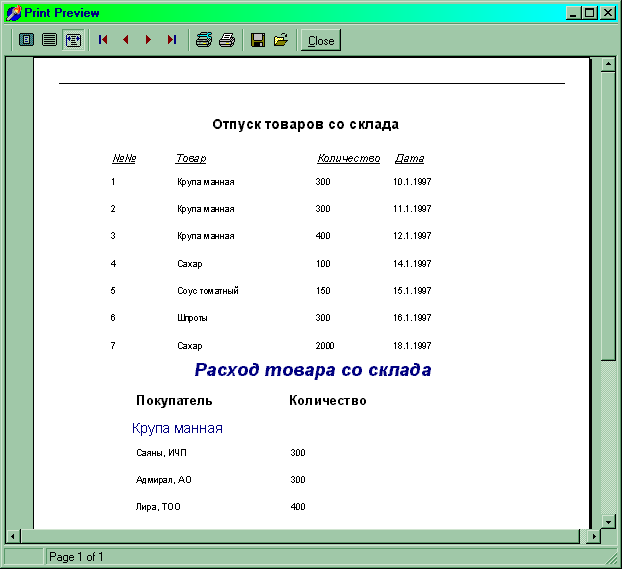Open the system menu from the title bar icon
This screenshot has height=569, width=622.
[13, 13]
